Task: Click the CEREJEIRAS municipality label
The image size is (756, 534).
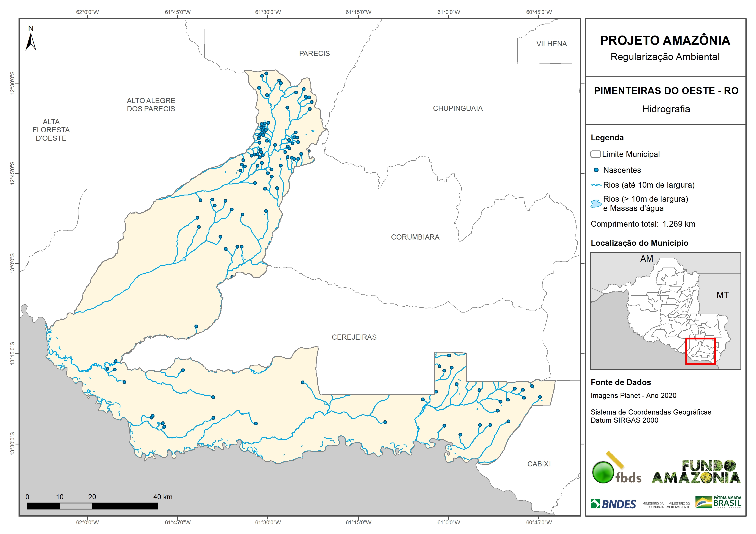Action: [354, 337]
